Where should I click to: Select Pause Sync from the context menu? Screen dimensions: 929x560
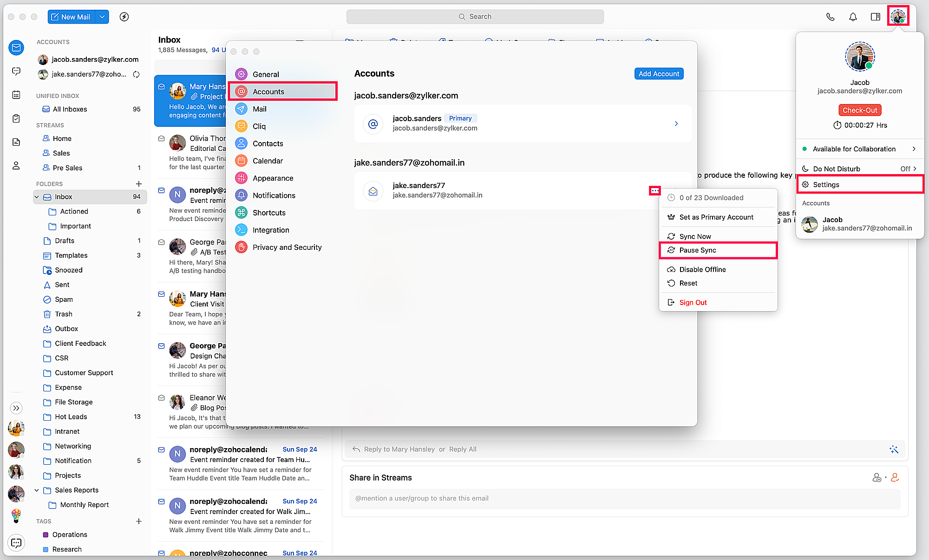click(x=698, y=250)
